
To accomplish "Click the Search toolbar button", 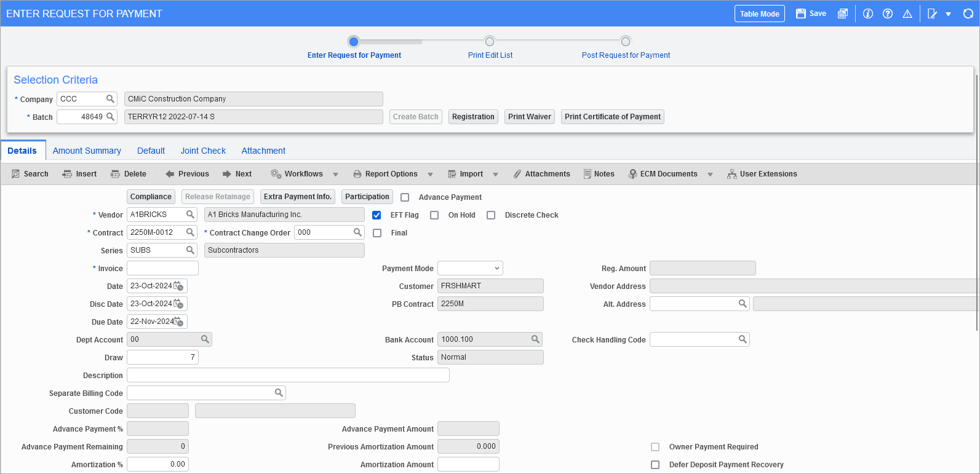I will [x=30, y=174].
